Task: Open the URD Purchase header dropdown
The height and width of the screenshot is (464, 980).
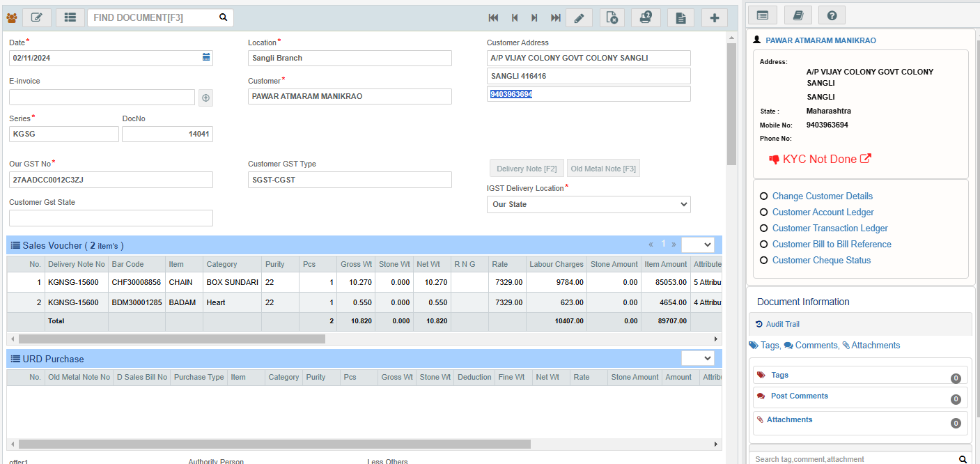Action: point(698,358)
